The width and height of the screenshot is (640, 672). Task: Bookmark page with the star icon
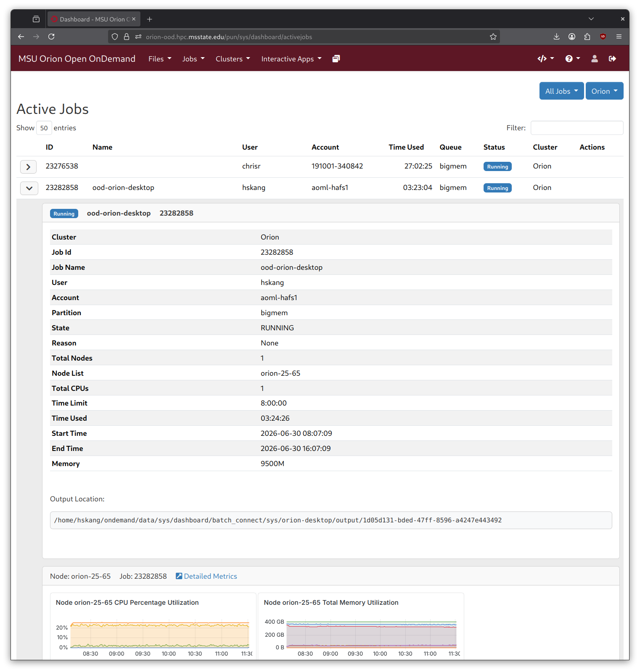(x=493, y=37)
